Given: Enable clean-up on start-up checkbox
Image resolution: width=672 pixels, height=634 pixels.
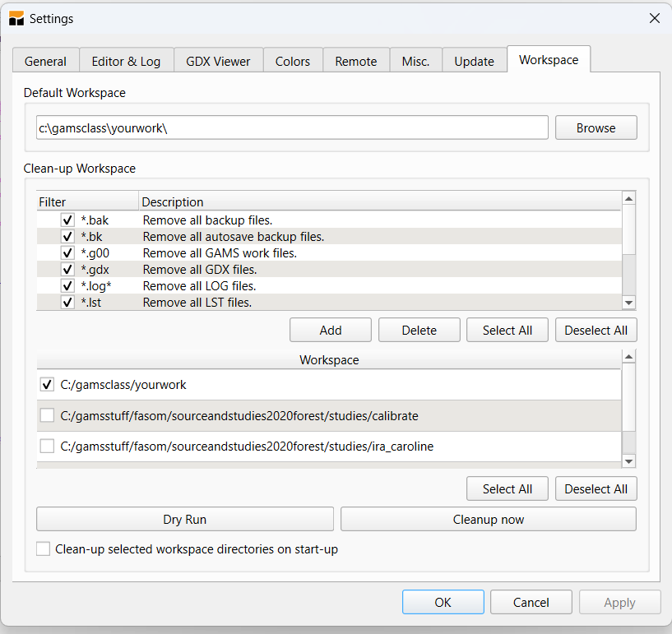Looking at the screenshot, I should [44, 548].
